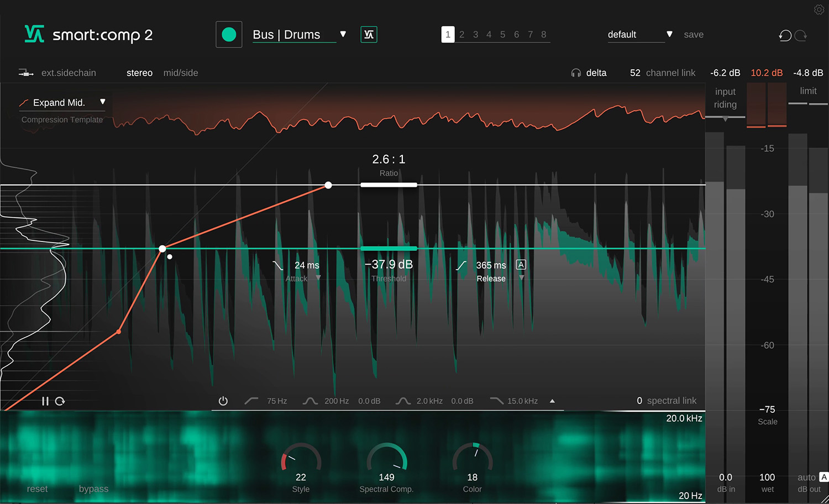Toggle the limit option
This screenshot has height=504, width=829.
(x=808, y=91)
